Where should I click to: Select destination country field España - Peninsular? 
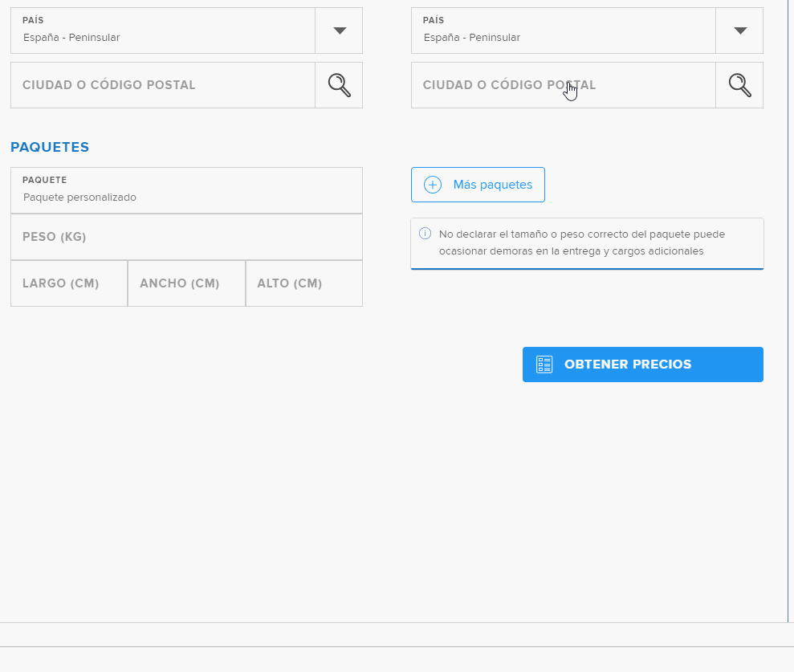click(x=564, y=31)
